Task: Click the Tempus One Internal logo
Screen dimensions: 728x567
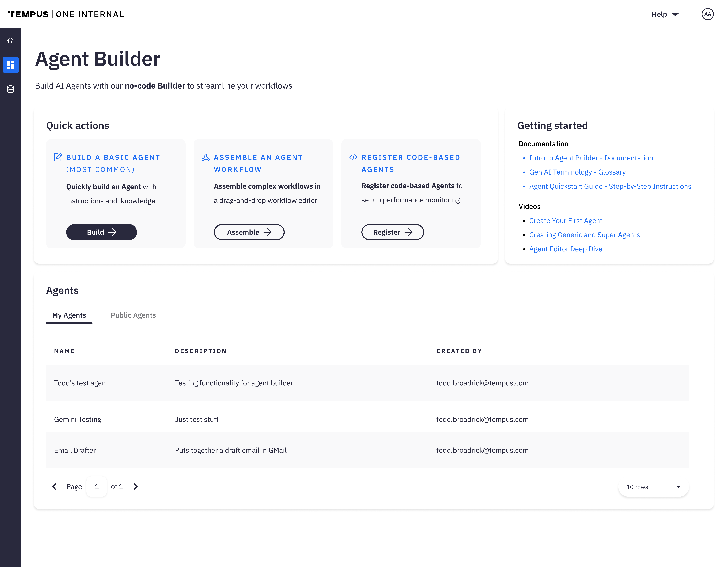Action: tap(66, 14)
